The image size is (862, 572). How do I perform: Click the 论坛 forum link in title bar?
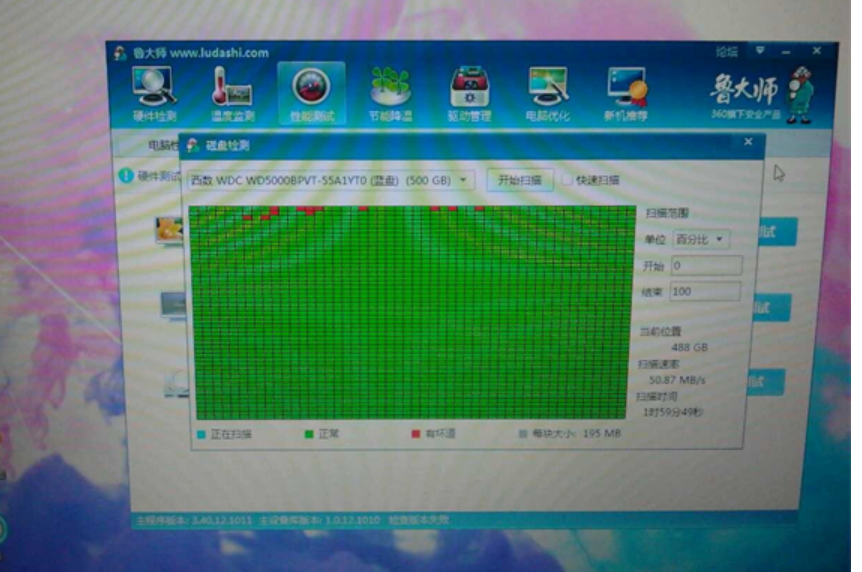(727, 51)
